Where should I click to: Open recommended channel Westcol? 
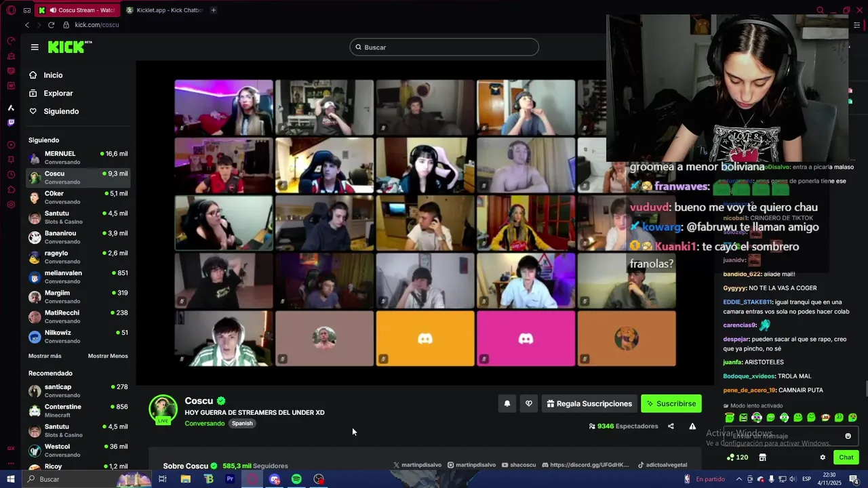coord(78,450)
